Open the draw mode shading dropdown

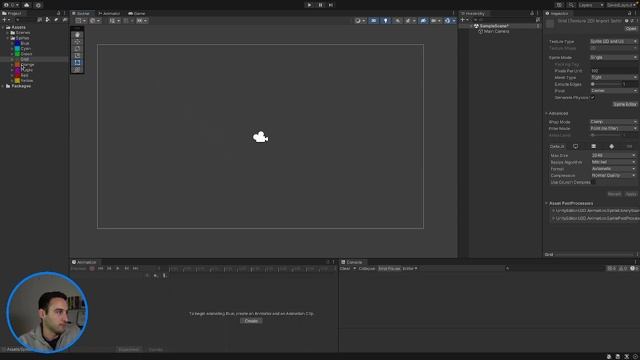click(x=360, y=20)
